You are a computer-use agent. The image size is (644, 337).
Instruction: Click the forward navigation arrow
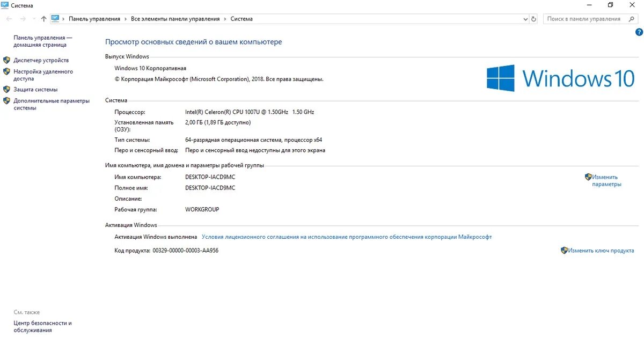tap(23, 19)
